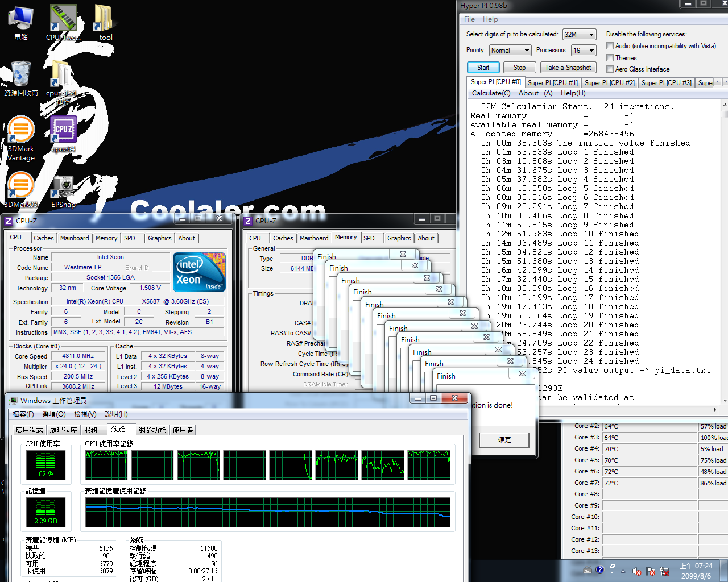Open the Processors count dropdown
Viewport: 728px width, 582px height.
[584, 51]
